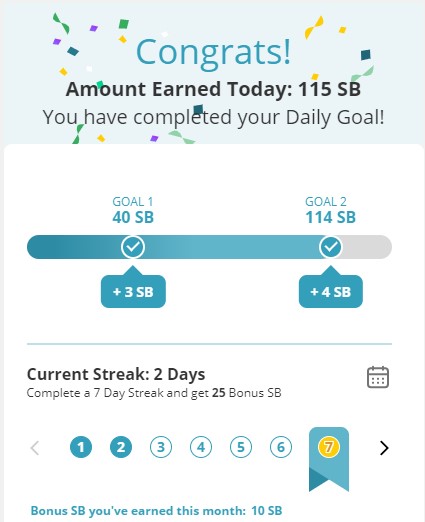The height and width of the screenshot is (522, 425).
Task: Select streak day 5 circle
Action: [x=241, y=447]
